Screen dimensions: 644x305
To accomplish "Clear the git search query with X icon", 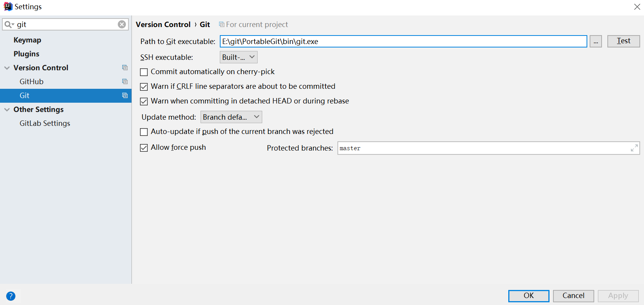I will (x=121, y=24).
